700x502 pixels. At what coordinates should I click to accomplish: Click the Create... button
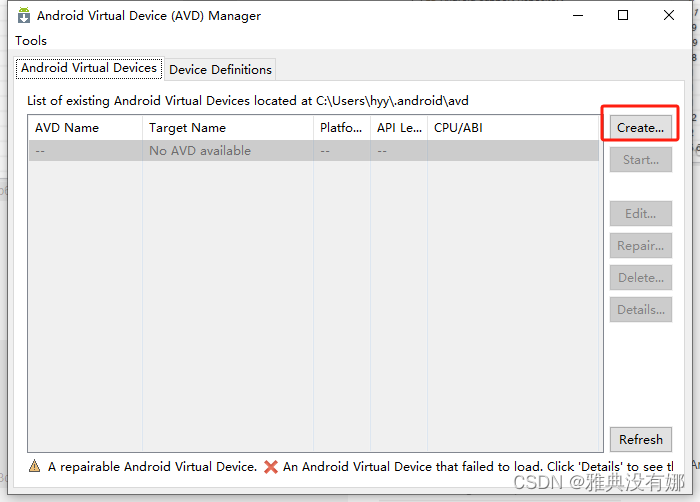pos(641,128)
